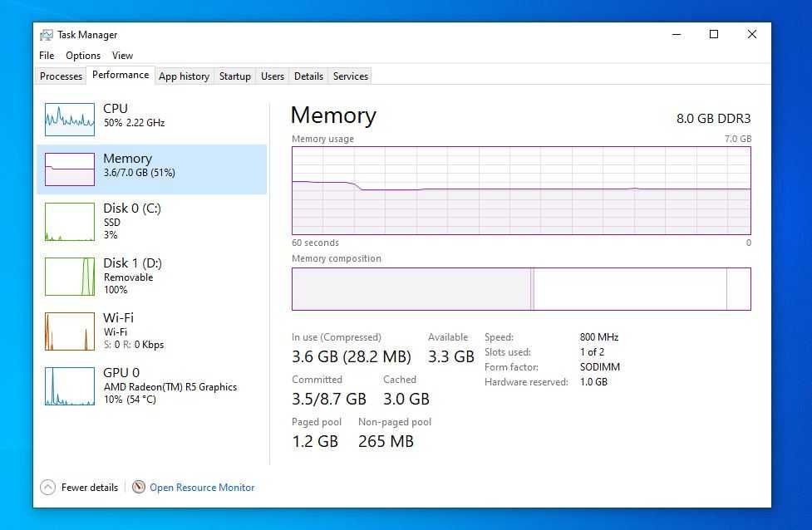Click the Memory composition bar
The image size is (812, 530).
pos(521,289)
